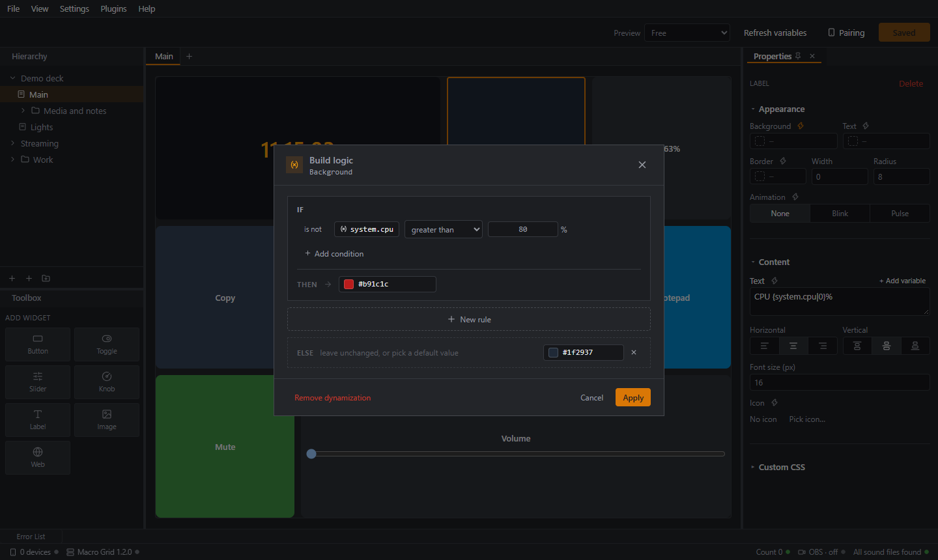This screenshot has height=560, width=938.
Task: Align text horizontally to the left
Action: click(764, 346)
